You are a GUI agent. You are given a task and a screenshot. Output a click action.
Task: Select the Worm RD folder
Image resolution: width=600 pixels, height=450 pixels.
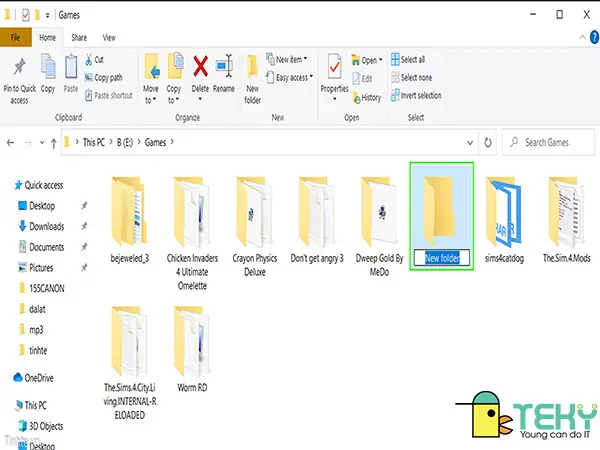click(192, 349)
